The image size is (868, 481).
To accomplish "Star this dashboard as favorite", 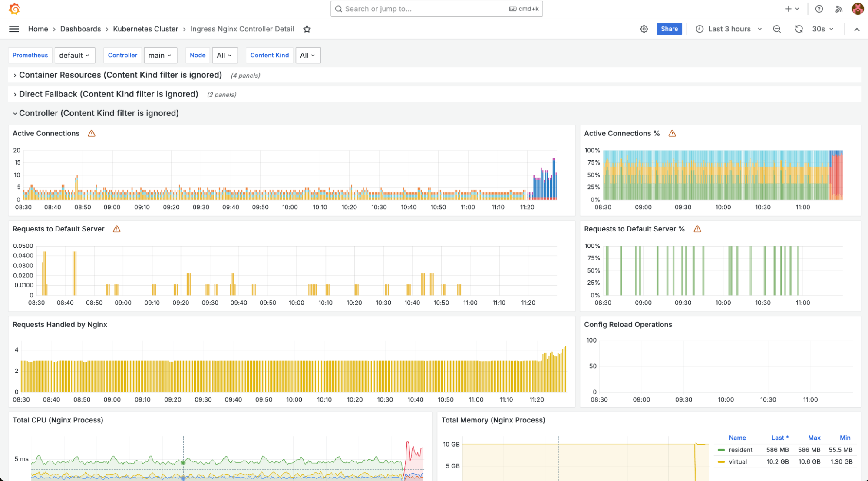I will (x=307, y=29).
